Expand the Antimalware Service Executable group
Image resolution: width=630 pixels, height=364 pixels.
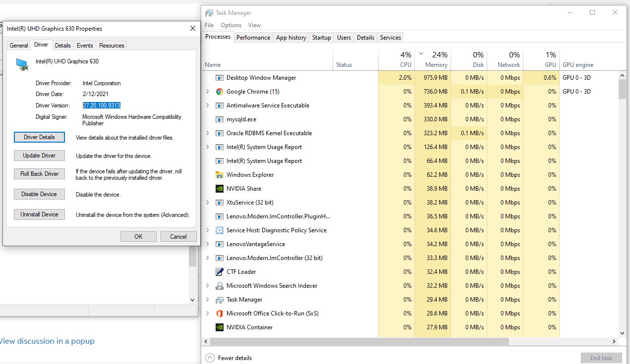pyautogui.click(x=208, y=105)
